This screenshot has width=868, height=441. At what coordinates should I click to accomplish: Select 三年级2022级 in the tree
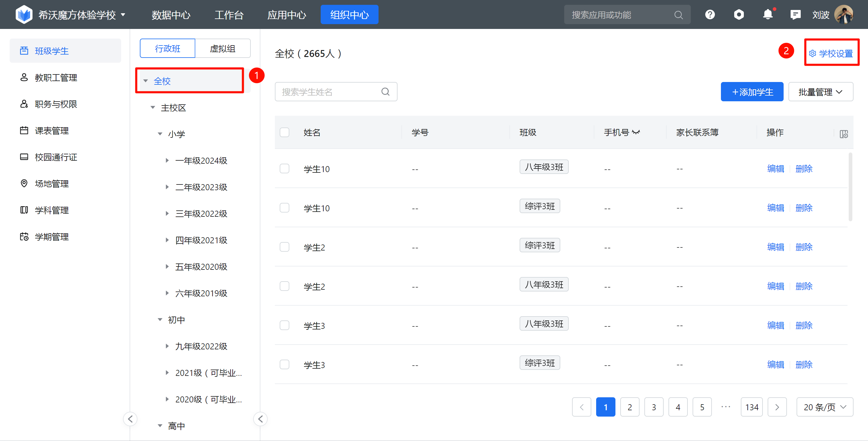(x=201, y=214)
